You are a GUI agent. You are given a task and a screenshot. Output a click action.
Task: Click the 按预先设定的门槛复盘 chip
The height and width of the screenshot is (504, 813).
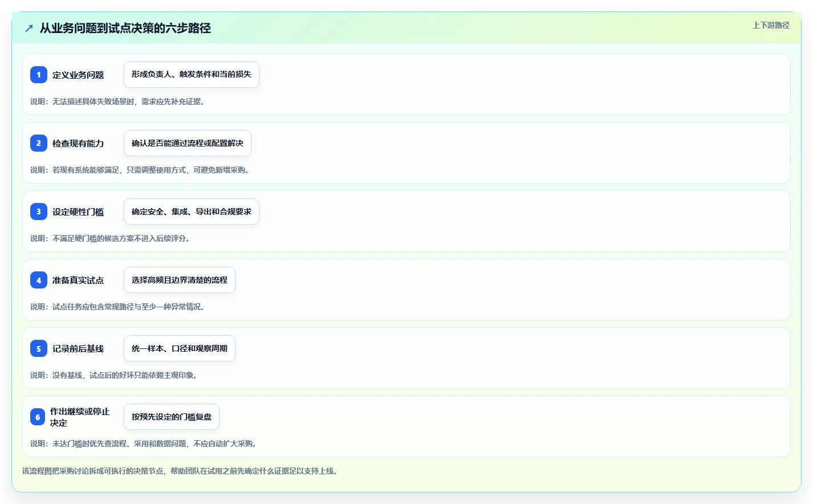[x=172, y=417]
